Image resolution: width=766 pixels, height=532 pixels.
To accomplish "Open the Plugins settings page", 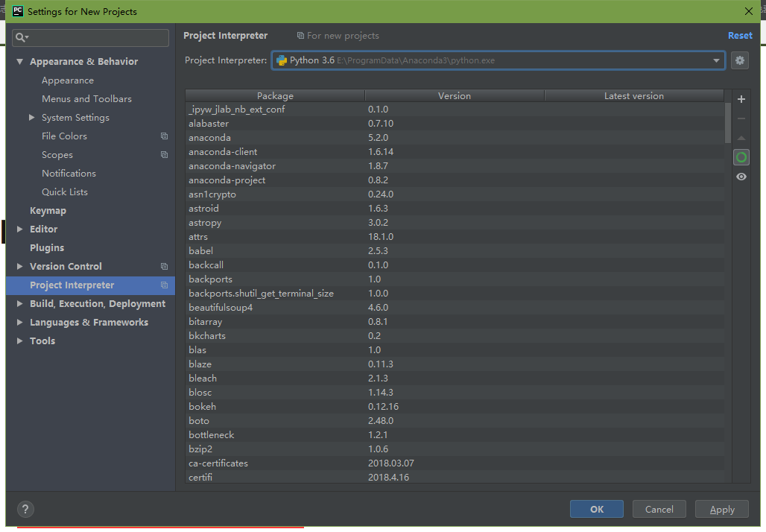I will click(x=47, y=247).
